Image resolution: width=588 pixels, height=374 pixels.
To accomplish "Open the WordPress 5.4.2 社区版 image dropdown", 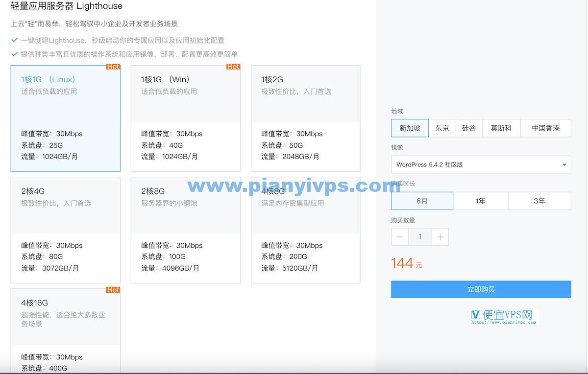I will point(481,164).
